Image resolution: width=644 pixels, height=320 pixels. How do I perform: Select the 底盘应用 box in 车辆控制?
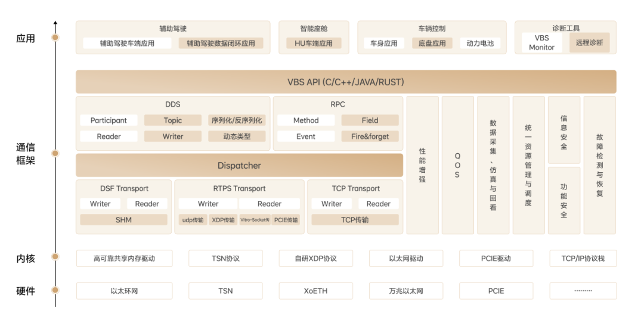(x=432, y=43)
